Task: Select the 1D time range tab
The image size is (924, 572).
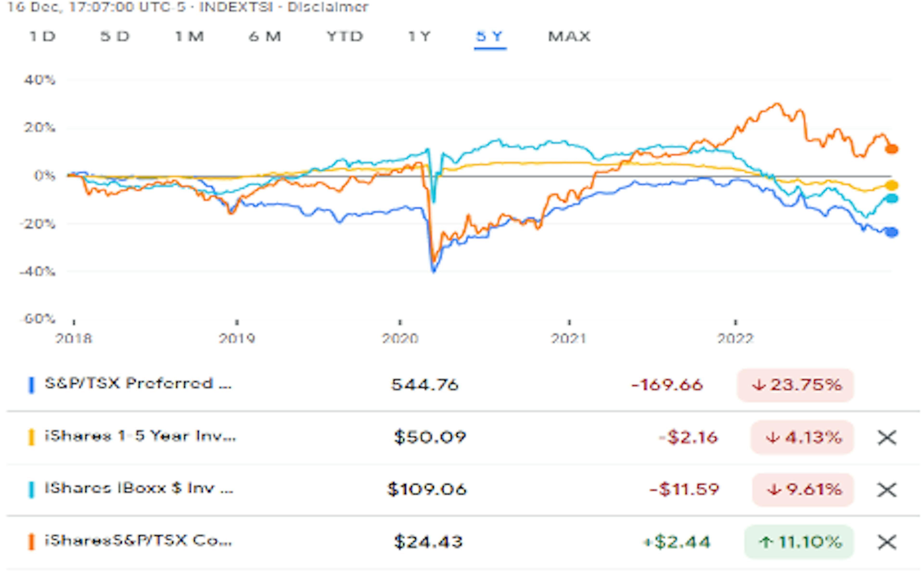Action: pyautogui.click(x=42, y=37)
